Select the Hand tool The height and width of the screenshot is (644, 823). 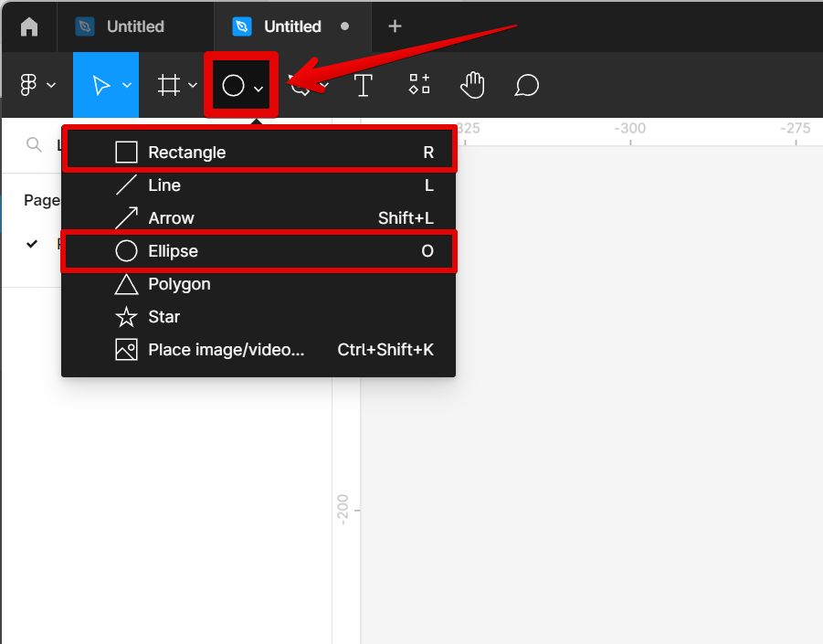(472, 85)
